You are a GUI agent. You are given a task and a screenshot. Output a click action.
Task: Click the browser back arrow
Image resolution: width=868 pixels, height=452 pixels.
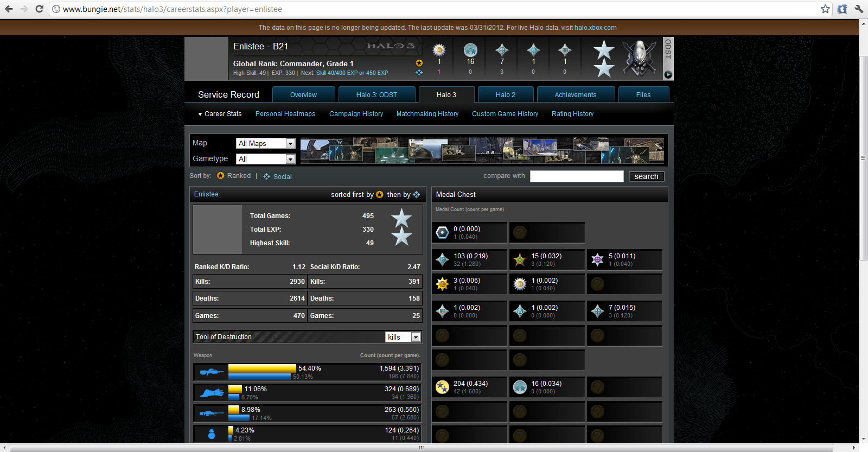tap(9, 9)
